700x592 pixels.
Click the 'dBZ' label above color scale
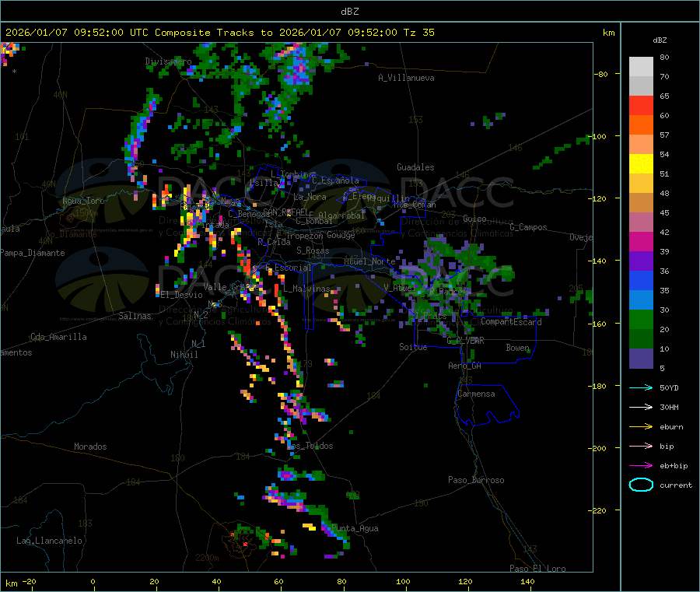point(660,40)
